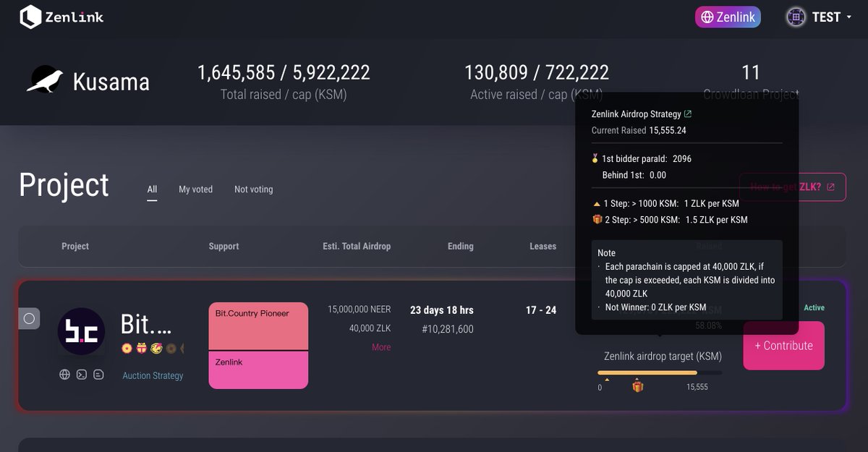Click the Bit.Country Pioneer support block
This screenshot has height=452, width=868.
pyautogui.click(x=258, y=326)
